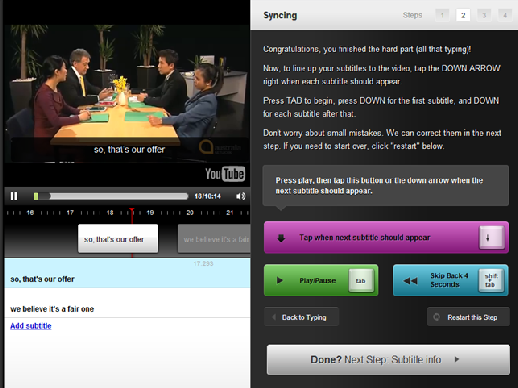Mute the video using the speaker icon
The height and width of the screenshot is (388, 518).
tap(241, 196)
